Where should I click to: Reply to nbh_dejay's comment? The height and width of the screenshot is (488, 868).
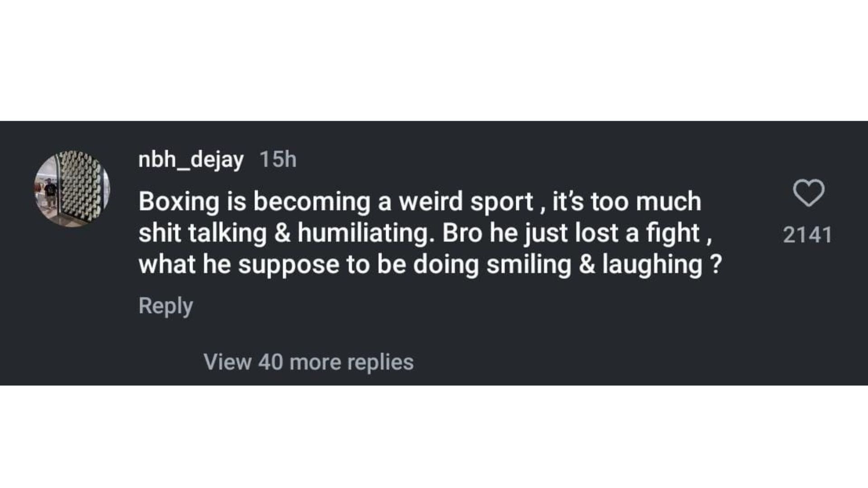pyautogui.click(x=165, y=306)
